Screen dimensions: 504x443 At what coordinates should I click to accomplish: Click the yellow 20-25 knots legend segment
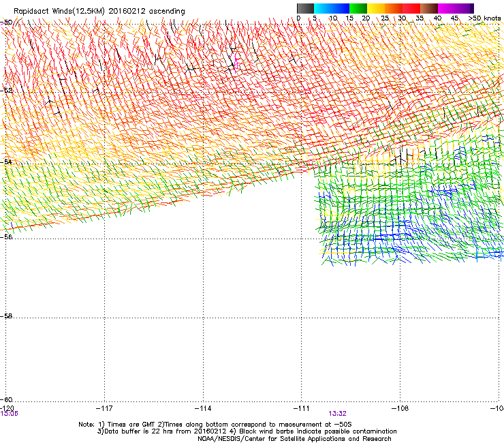(x=376, y=8)
